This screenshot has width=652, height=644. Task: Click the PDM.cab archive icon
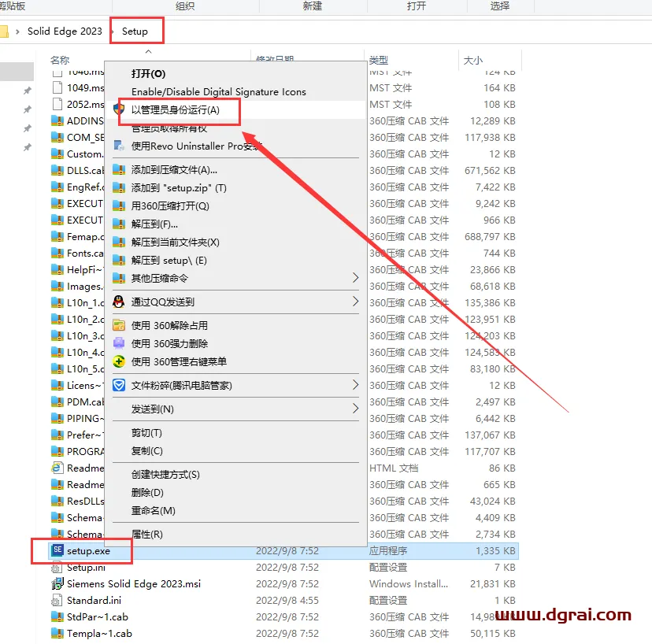[57, 402]
